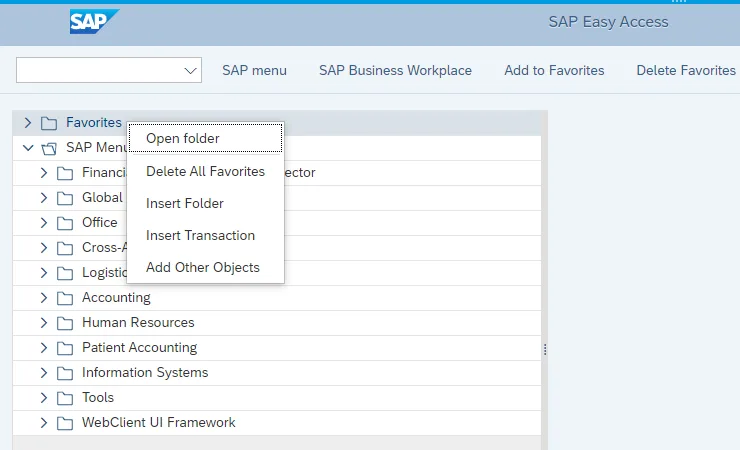Select the Global tree label
Screen dimensions: 740x450
tap(102, 198)
